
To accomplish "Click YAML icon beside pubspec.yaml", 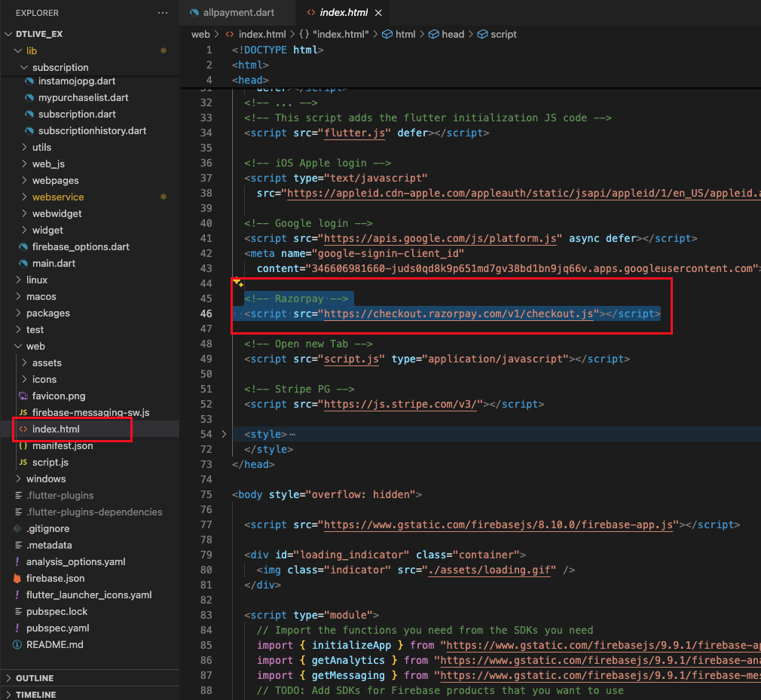I will tap(17, 628).
